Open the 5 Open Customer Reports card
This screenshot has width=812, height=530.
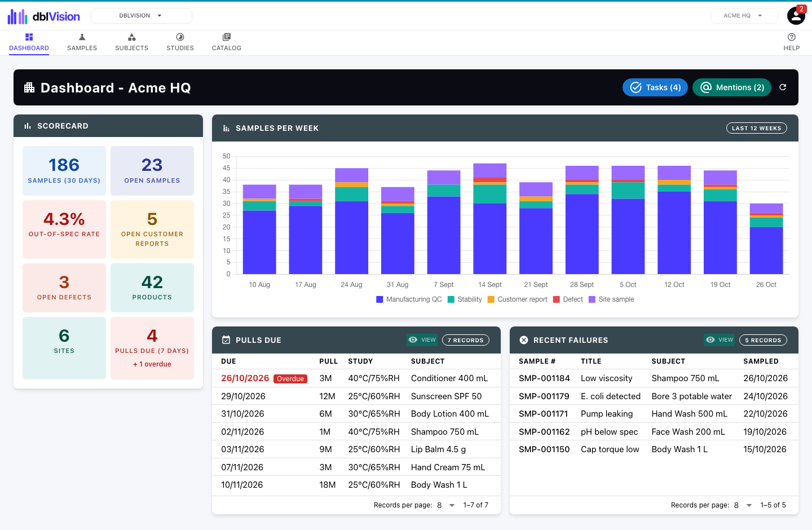(x=152, y=229)
